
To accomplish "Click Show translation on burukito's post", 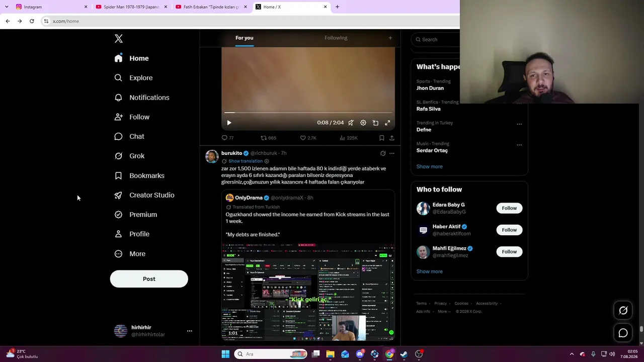I will tap(246, 161).
